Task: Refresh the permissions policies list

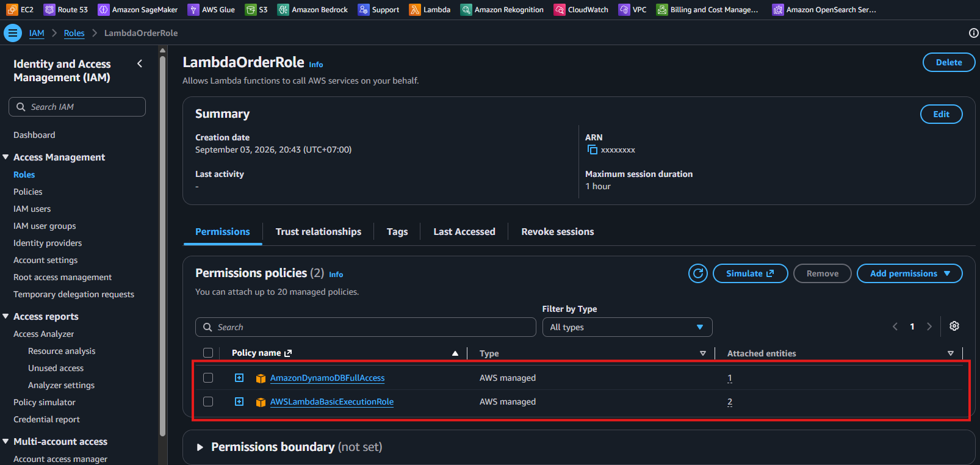Action: 698,273
